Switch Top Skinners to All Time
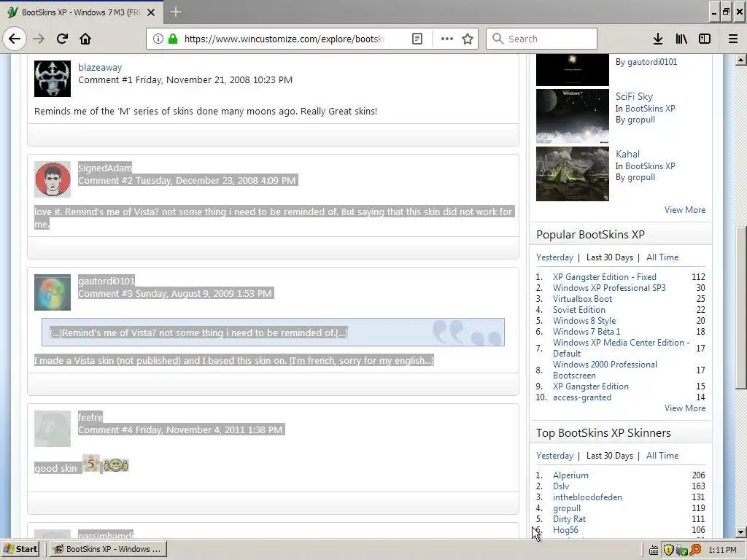 pos(662,456)
